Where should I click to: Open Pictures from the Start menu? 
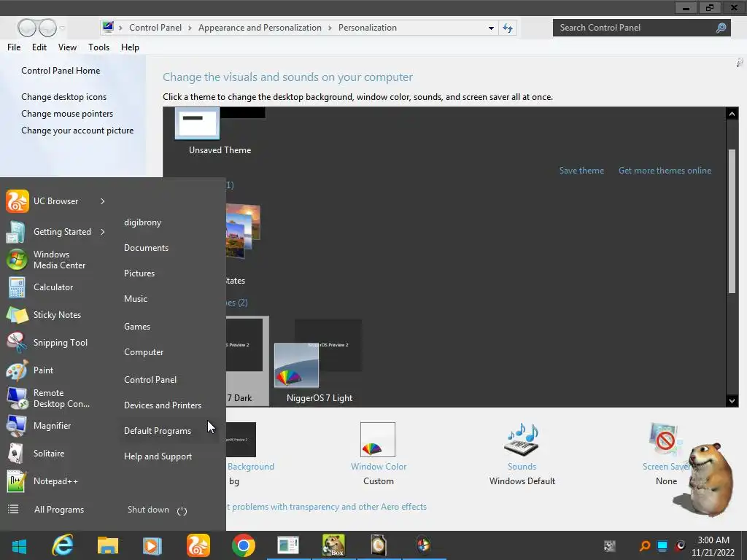pyautogui.click(x=139, y=273)
